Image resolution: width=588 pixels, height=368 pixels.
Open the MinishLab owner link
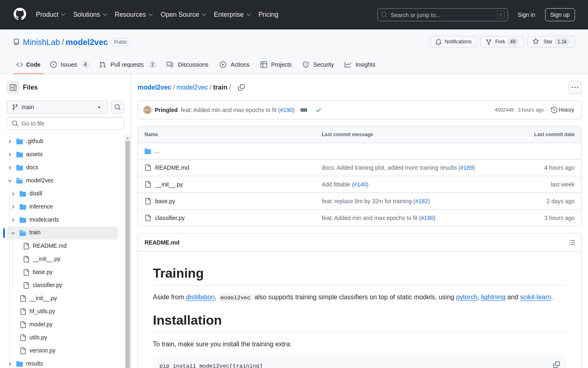(41, 42)
